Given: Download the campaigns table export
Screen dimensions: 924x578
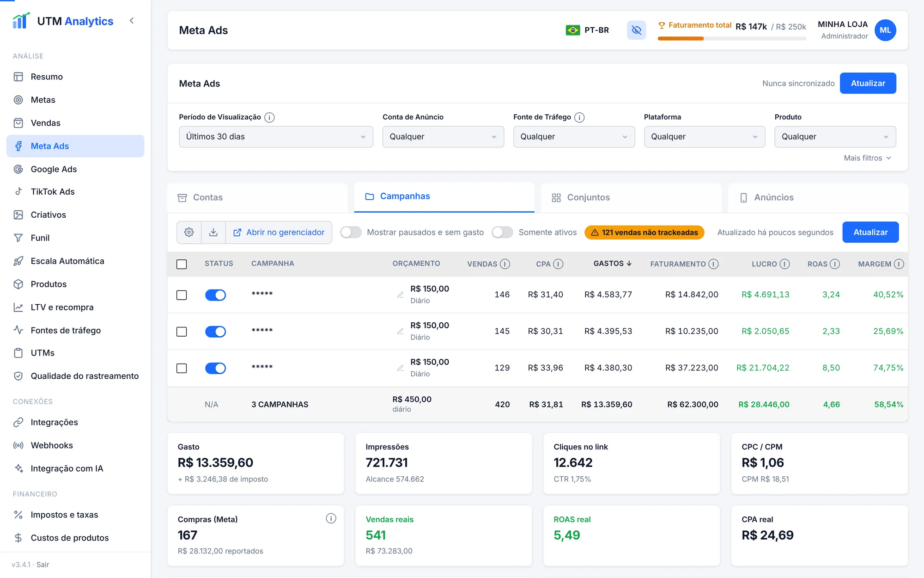Looking at the screenshot, I should pos(213,232).
